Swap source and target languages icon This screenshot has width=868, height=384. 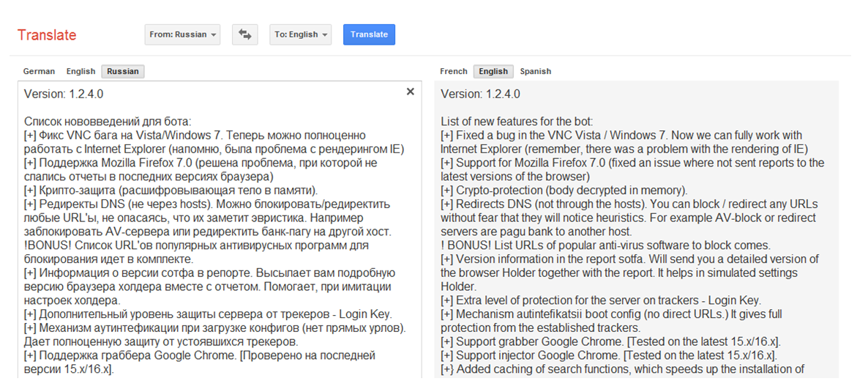pyautogui.click(x=244, y=34)
